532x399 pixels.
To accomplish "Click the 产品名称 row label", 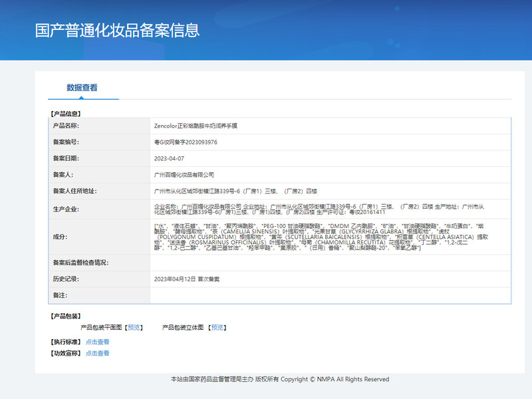I will 65,126.
